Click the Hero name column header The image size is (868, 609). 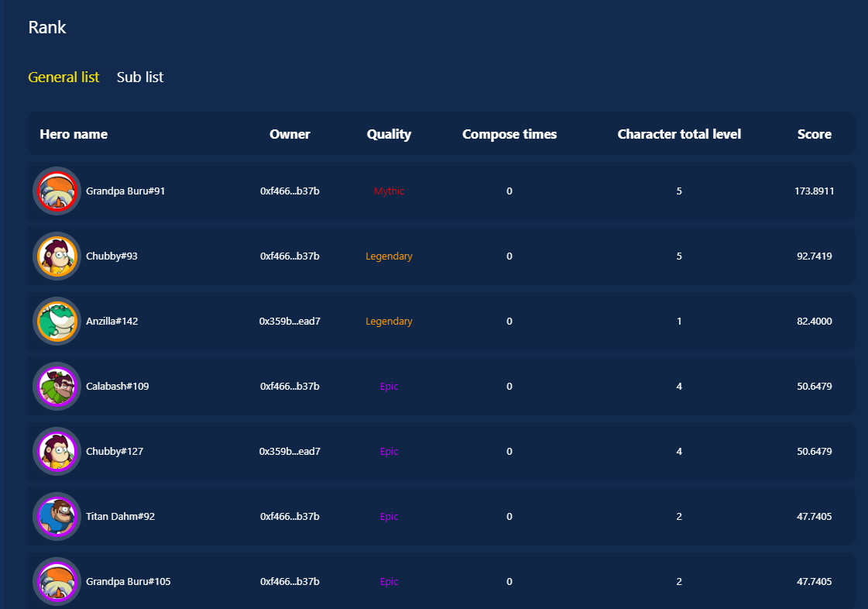click(x=74, y=134)
